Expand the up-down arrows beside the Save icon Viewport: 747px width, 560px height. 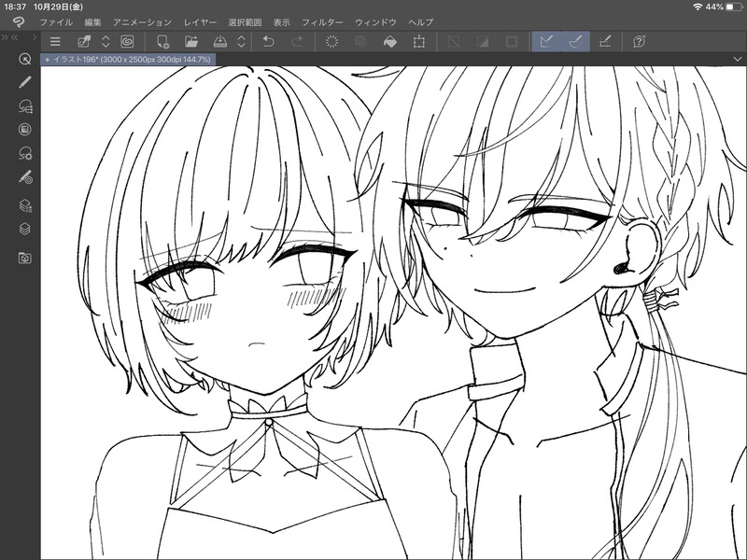pyautogui.click(x=242, y=42)
